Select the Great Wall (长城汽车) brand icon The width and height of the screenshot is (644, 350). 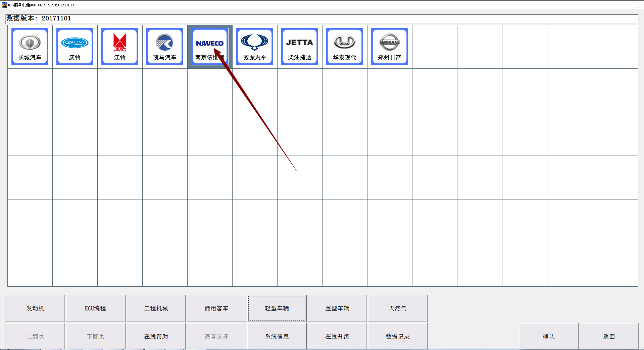[30, 47]
